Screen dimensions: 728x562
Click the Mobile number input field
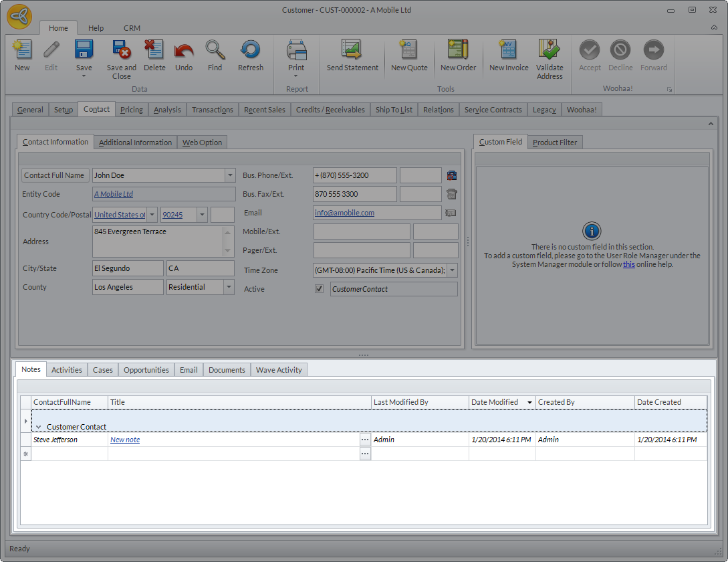pos(361,231)
